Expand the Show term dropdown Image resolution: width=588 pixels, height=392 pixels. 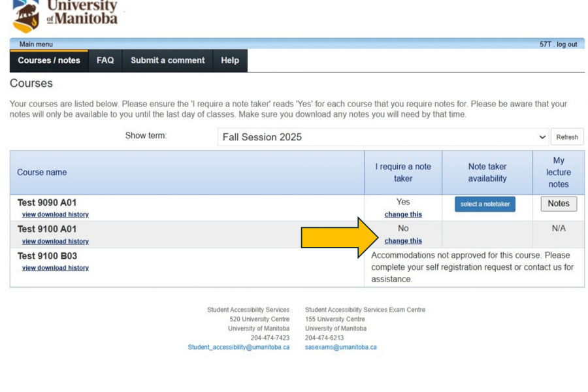click(x=383, y=137)
